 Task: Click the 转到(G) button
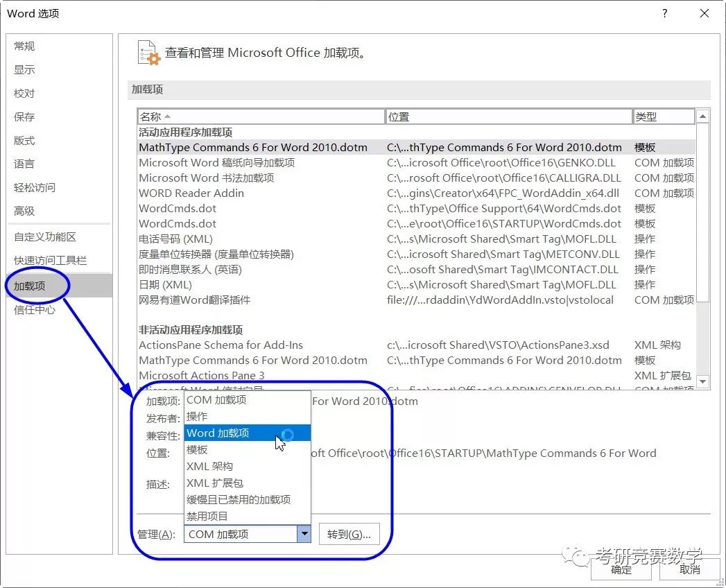(x=349, y=534)
